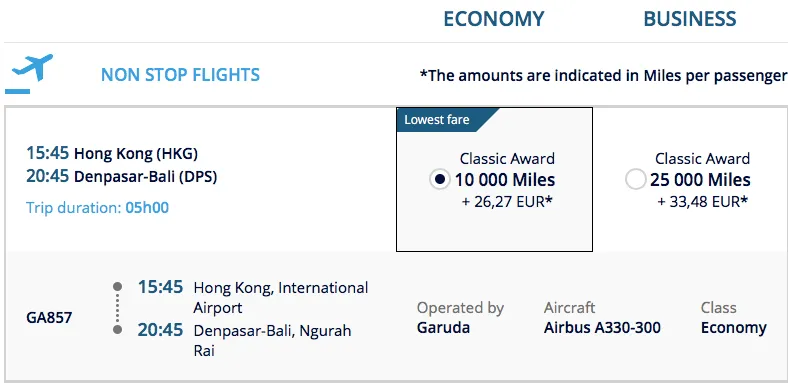The image size is (788, 387).
Task: Click the Denpasar-Bali (DPS) arrival row
Action: coord(122,176)
